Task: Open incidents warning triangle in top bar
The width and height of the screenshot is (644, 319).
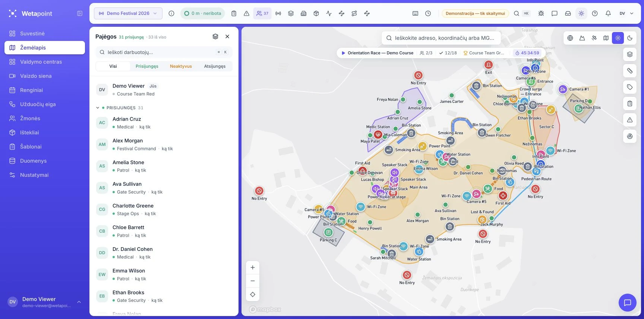Action: [x=246, y=13]
